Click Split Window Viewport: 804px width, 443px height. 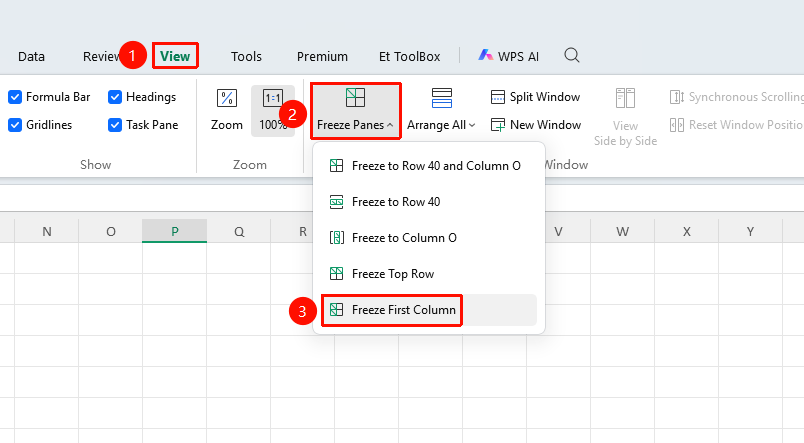coord(535,97)
